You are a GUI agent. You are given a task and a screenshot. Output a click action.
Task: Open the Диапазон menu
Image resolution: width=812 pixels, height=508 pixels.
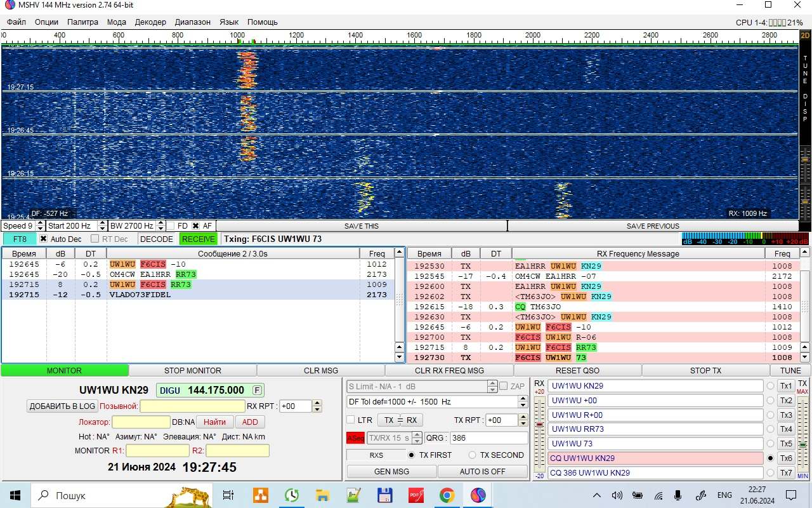pyautogui.click(x=192, y=22)
